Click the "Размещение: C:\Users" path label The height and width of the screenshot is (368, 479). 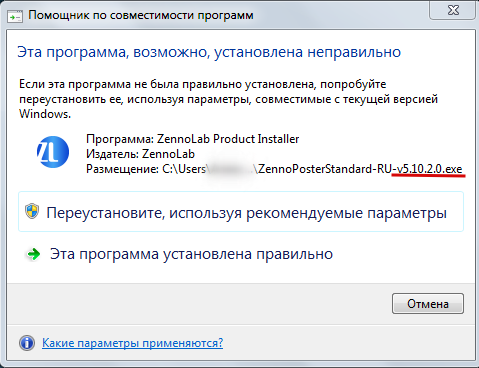click(146, 169)
